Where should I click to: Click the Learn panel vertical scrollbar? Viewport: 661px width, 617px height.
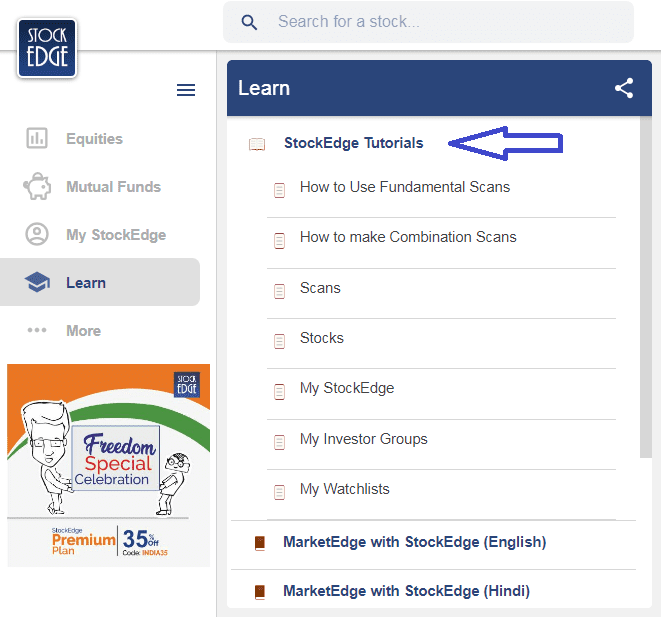(645, 287)
